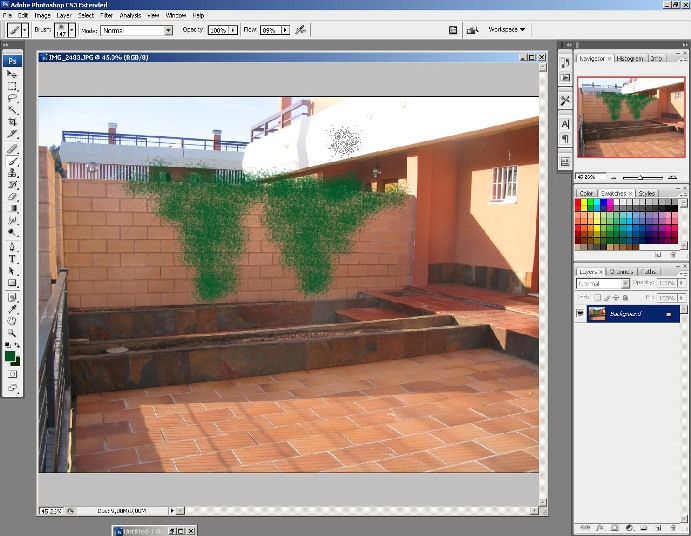Switch to the Channels tab
691x536 pixels.
[621, 272]
